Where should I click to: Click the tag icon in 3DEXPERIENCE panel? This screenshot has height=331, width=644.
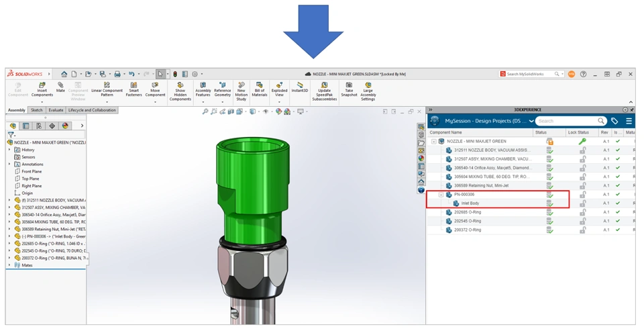point(614,121)
